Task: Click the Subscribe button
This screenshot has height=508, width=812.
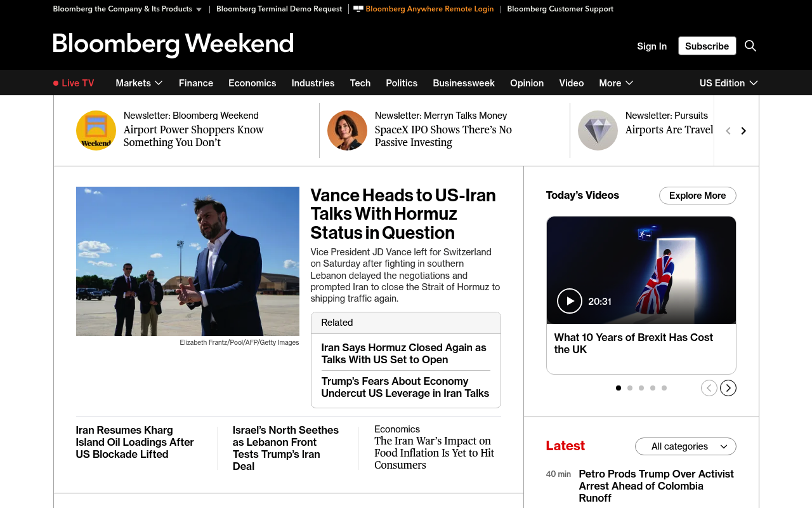Action: pyautogui.click(x=707, y=46)
